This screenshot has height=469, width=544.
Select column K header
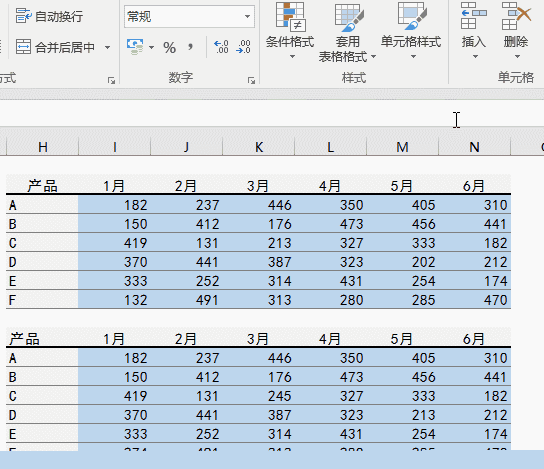(258, 147)
